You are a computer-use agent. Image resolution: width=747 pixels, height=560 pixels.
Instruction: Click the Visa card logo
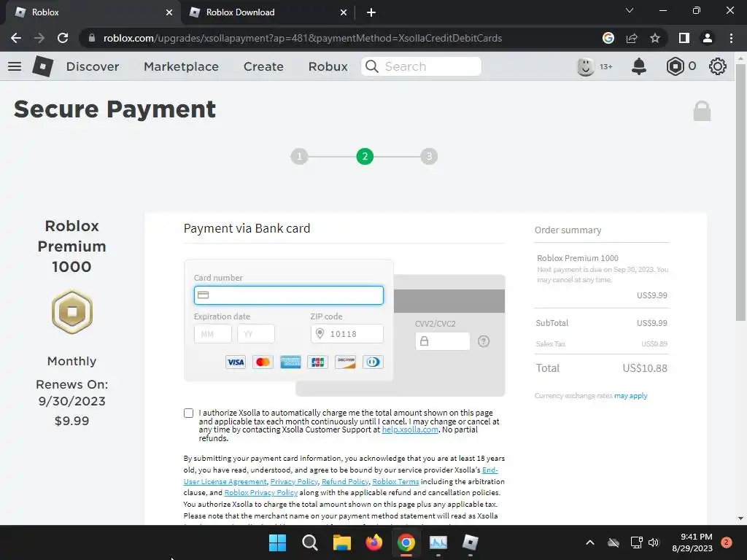236,362
